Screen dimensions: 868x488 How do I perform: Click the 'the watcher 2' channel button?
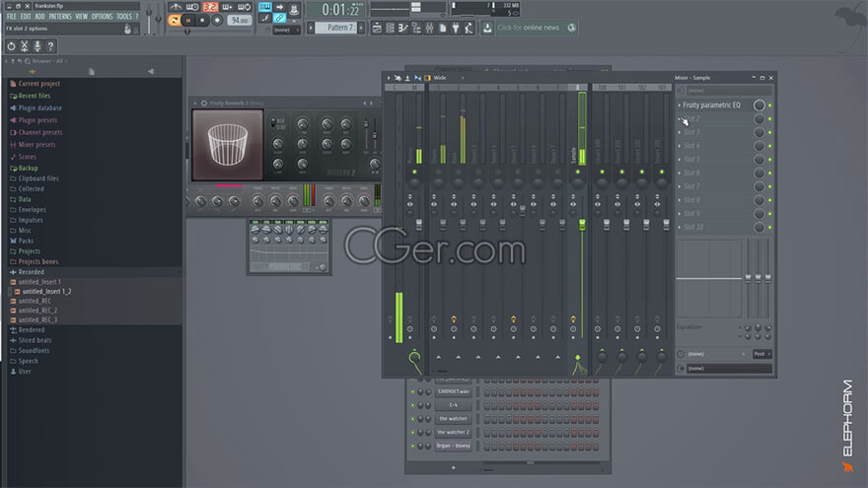click(x=454, y=432)
